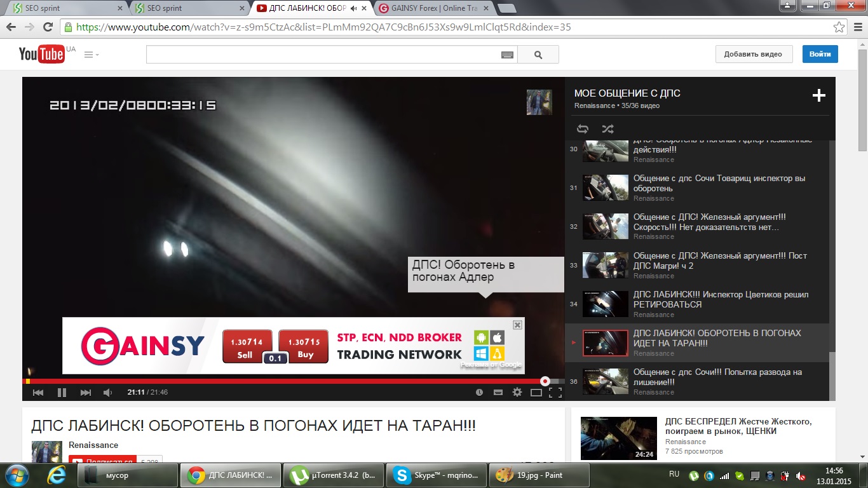Reload the page with refresh icon

click(48, 27)
